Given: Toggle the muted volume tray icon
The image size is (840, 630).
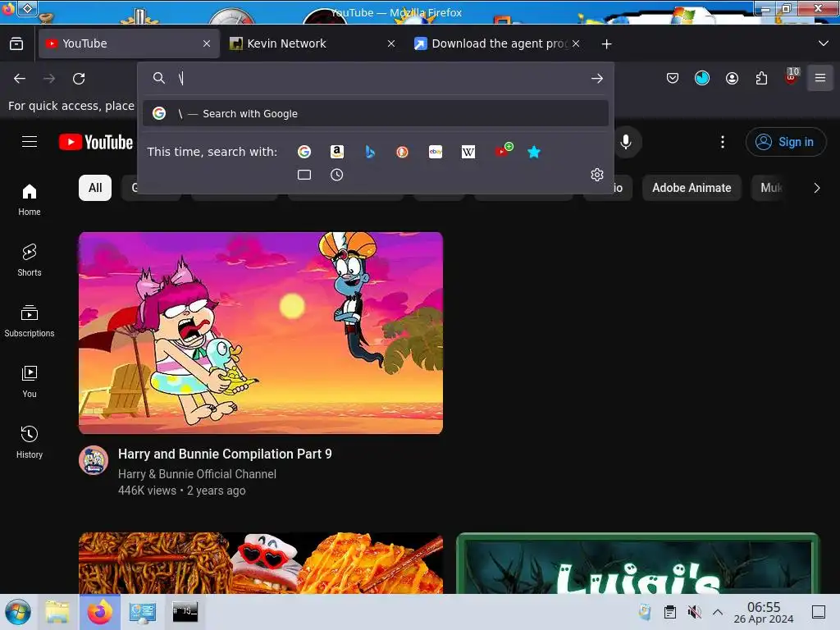Looking at the screenshot, I should 694,612.
